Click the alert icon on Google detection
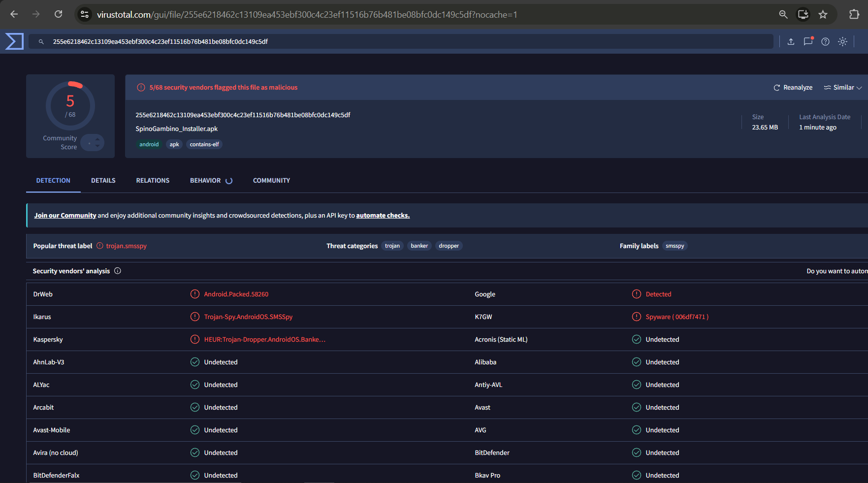Screen dimensions: 868x483 coord(637,294)
